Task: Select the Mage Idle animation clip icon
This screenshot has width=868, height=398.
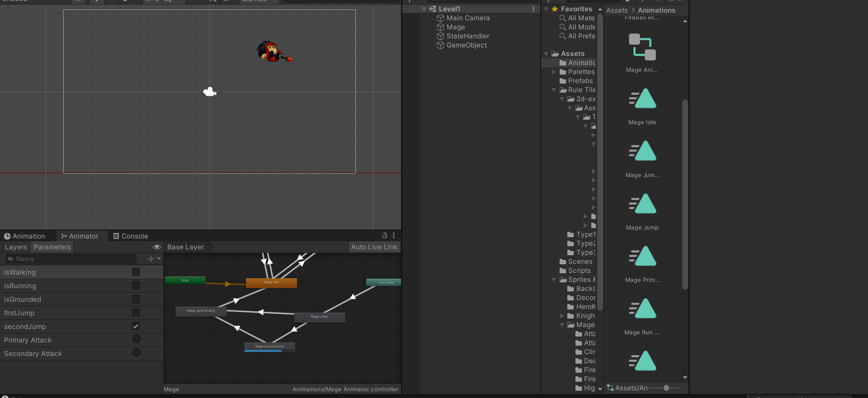Action: click(642, 98)
